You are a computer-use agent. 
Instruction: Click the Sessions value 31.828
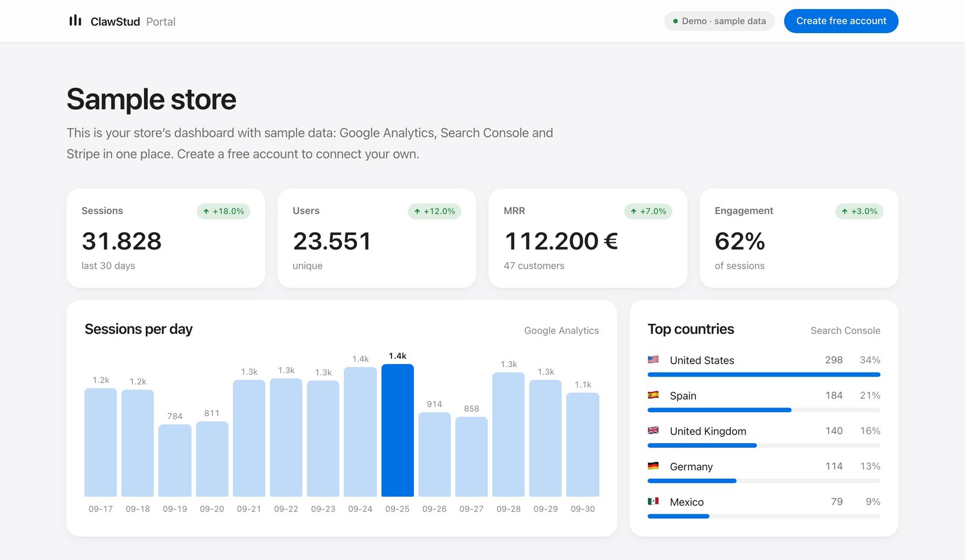pyautogui.click(x=122, y=241)
